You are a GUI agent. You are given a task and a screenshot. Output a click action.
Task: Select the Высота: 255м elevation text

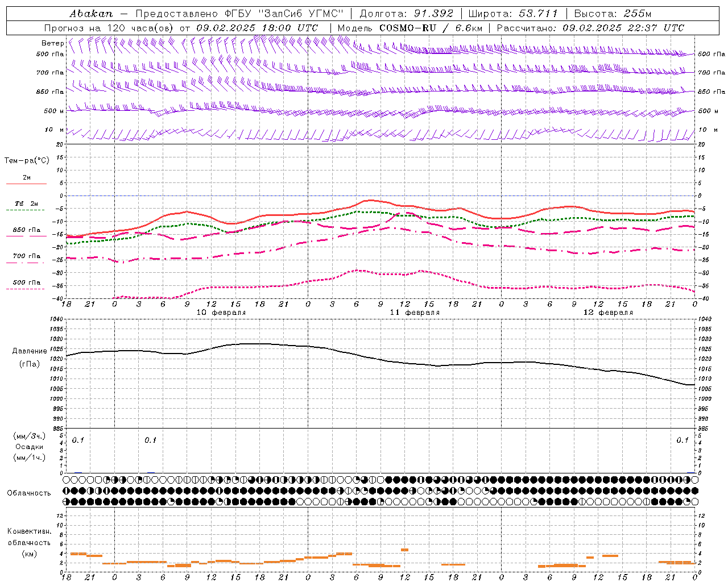(x=613, y=13)
